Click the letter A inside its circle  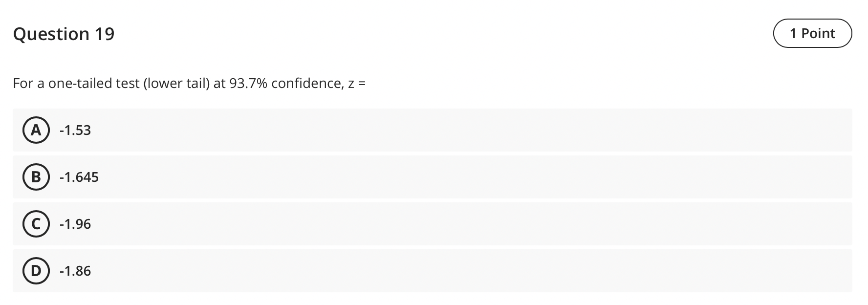click(x=36, y=130)
